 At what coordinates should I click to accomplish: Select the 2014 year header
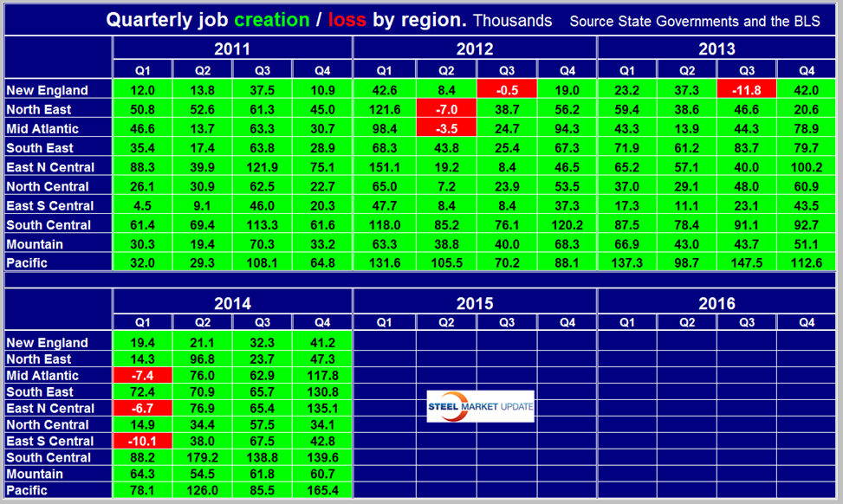231,303
